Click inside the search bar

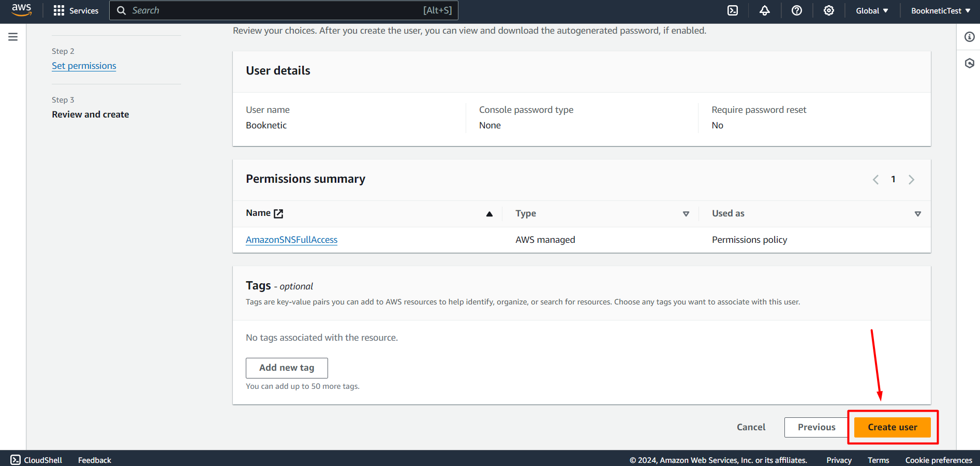tap(284, 10)
